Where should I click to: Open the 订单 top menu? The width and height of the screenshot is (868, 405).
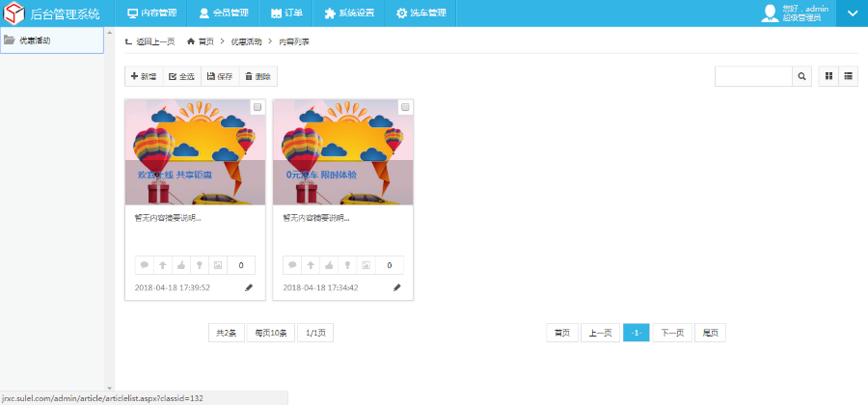pos(286,13)
